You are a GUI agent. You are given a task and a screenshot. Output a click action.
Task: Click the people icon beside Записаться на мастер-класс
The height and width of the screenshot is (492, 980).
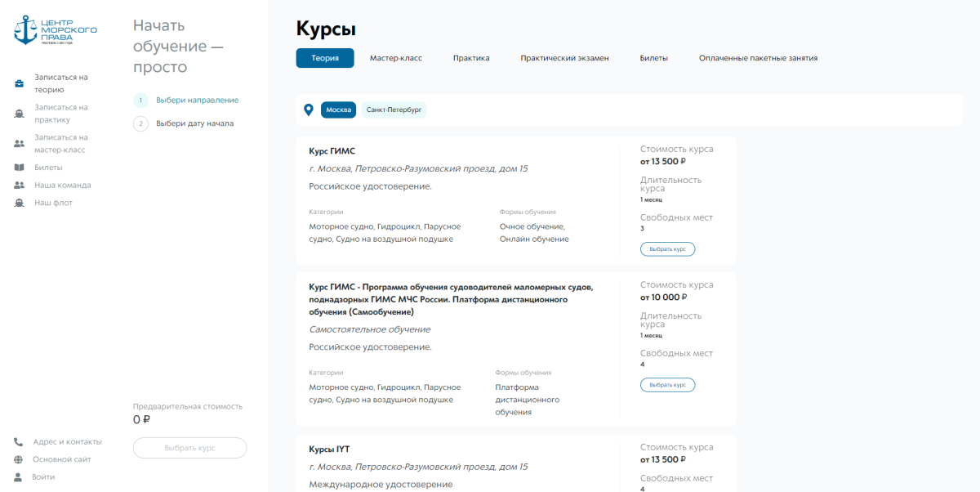point(19,144)
